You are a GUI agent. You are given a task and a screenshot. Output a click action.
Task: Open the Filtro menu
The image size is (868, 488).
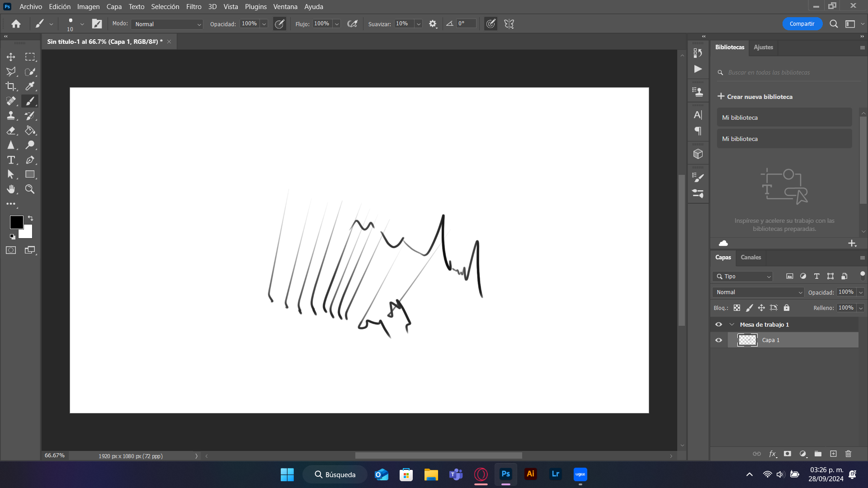click(x=193, y=6)
